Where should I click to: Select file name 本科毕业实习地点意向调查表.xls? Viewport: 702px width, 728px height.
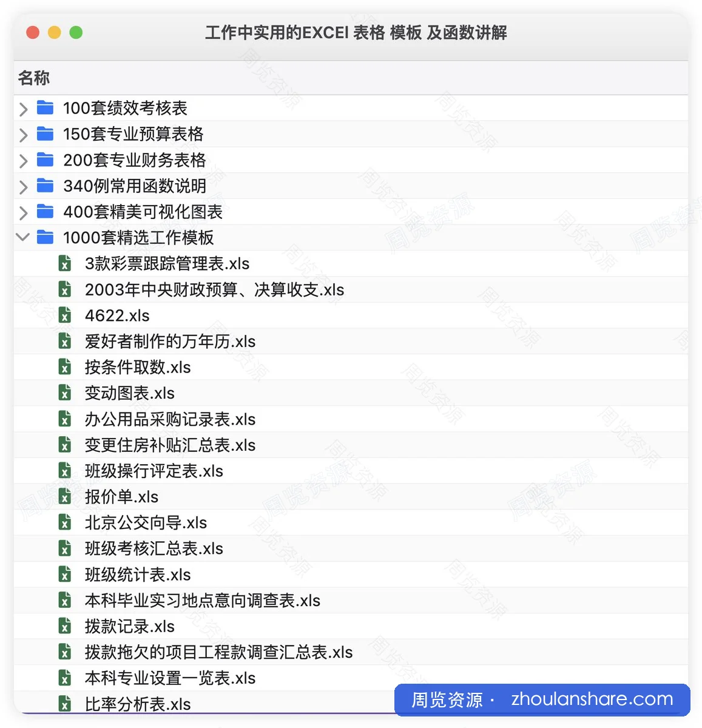coord(203,601)
